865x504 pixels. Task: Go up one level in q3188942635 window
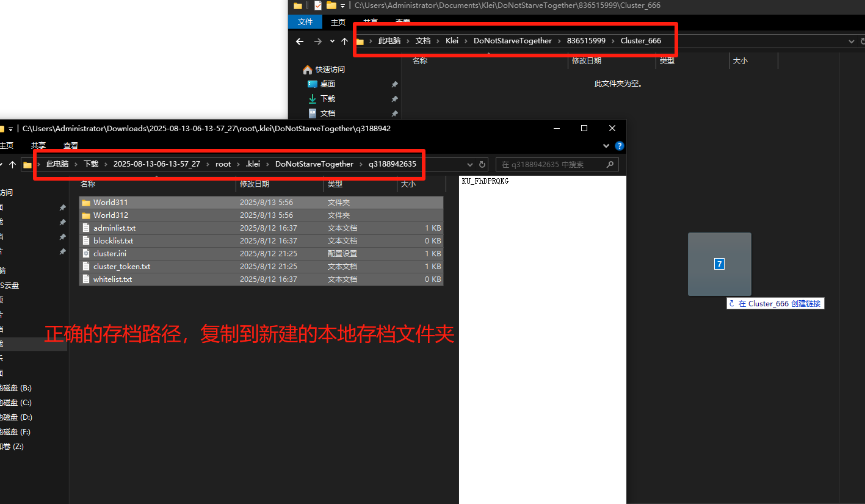click(x=12, y=165)
